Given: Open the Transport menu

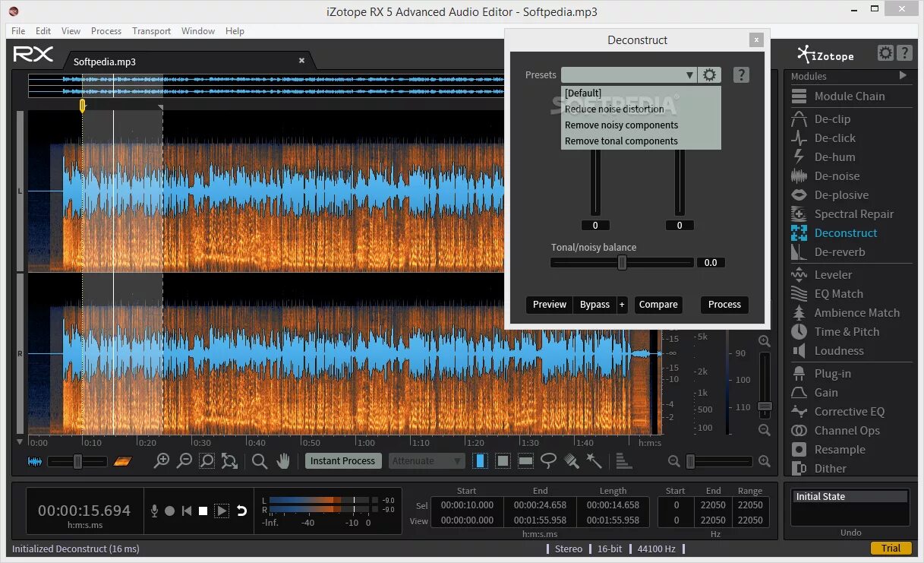Looking at the screenshot, I should (151, 31).
